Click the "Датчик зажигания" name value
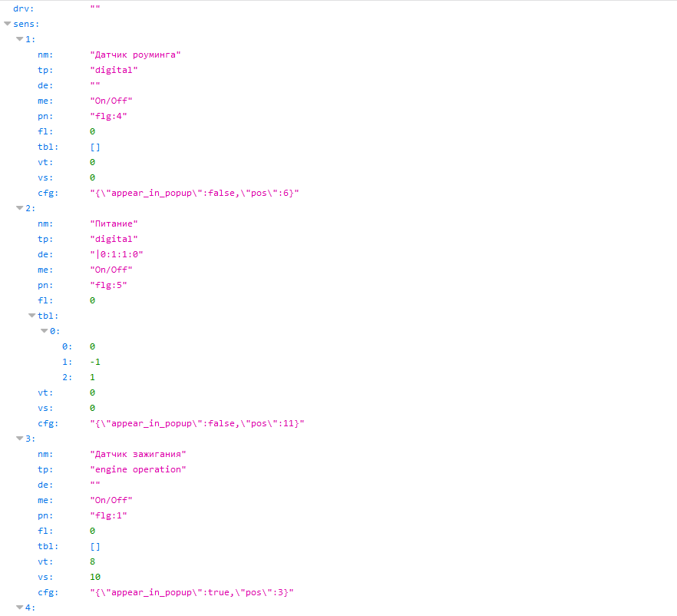The height and width of the screenshot is (616, 677). click(x=138, y=454)
